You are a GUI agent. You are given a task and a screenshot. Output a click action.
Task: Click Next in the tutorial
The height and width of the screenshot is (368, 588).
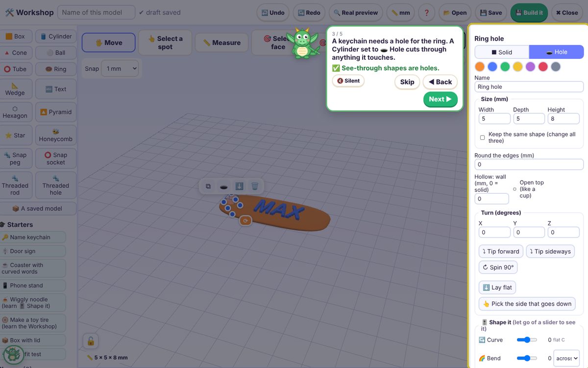point(440,99)
